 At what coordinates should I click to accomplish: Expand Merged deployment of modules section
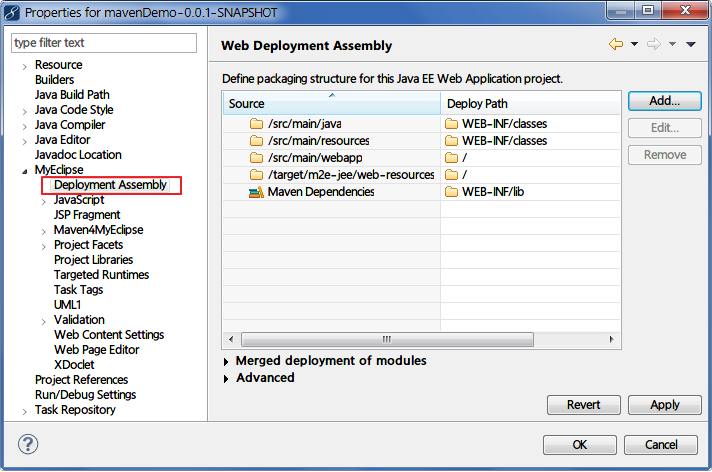coord(226,361)
